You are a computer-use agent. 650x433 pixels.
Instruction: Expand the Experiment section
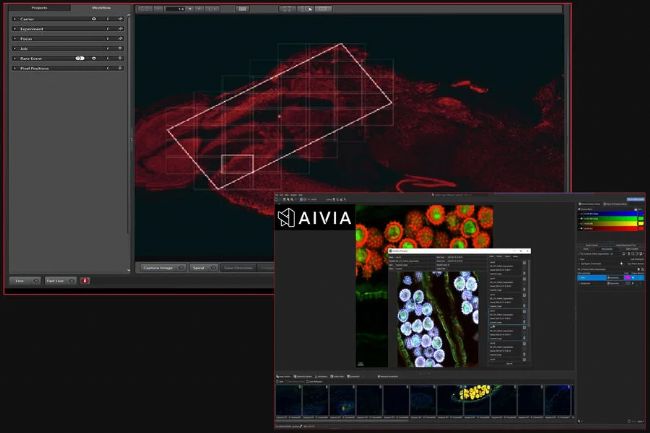pyautogui.click(x=15, y=29)
